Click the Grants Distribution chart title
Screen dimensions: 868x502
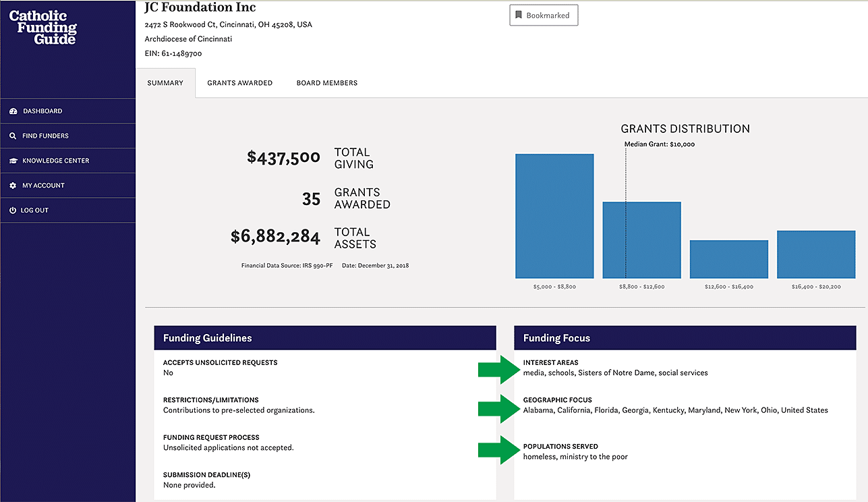[x=685, y=129]
